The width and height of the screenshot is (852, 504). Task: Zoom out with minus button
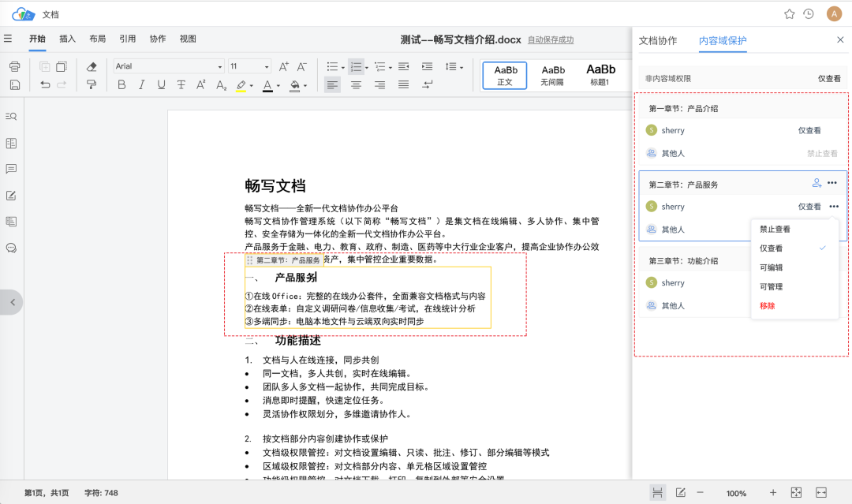click(x=700, y=493)
